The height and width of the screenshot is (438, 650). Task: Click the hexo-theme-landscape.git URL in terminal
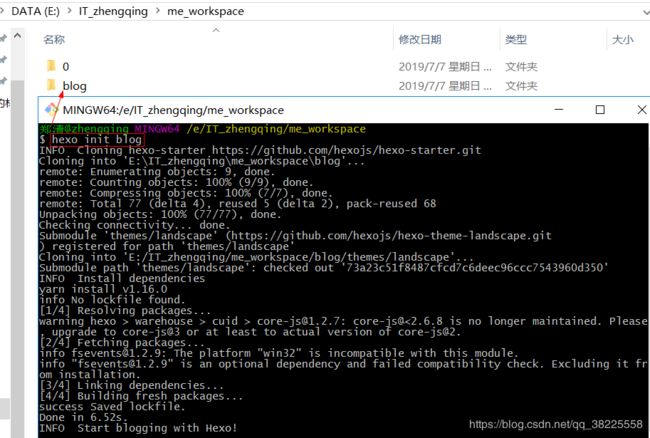point(391,236)
